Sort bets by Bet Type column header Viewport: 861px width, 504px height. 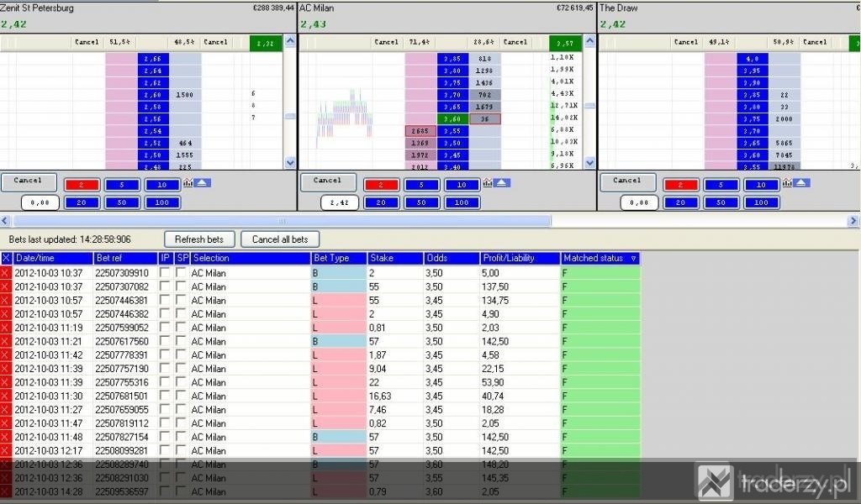(339, 259)
